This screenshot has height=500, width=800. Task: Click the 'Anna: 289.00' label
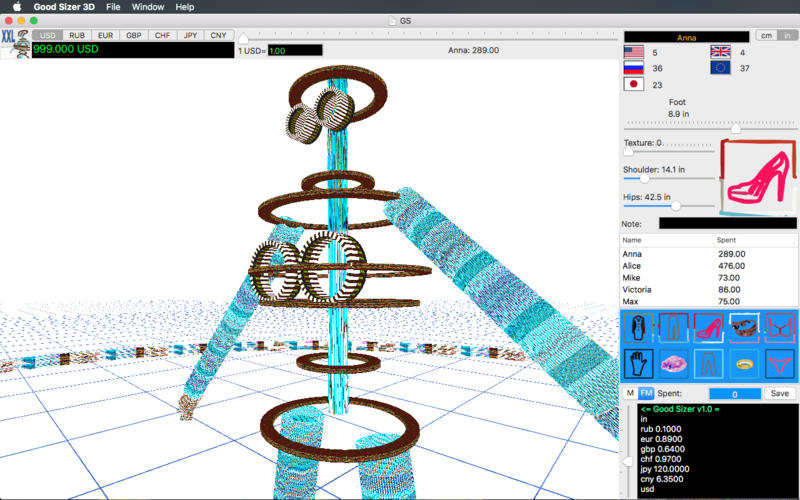tap(473, 50)
